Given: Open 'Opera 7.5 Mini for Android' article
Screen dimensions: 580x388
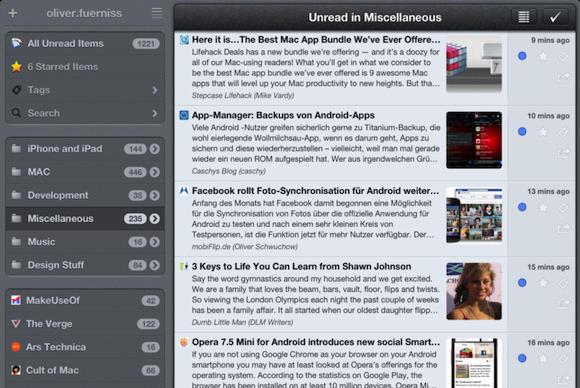Looking at the screenshot, I should point(316,342).
